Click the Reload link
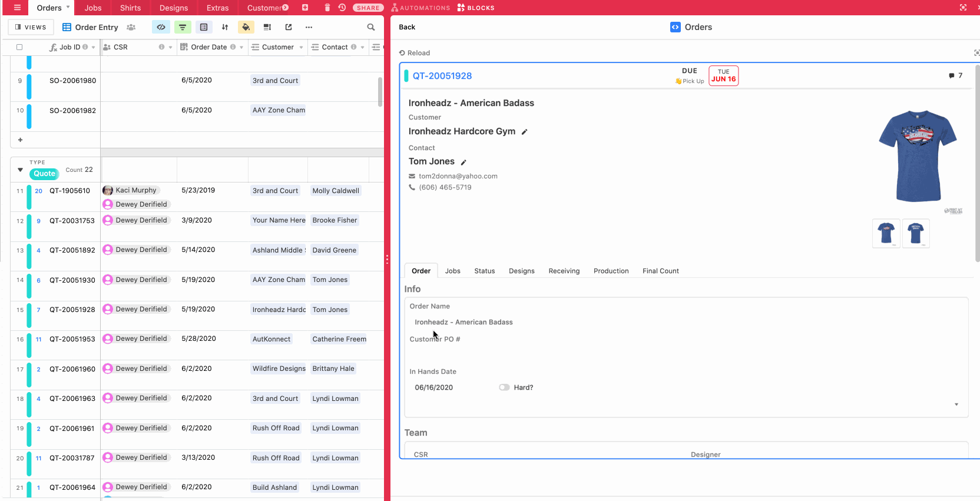 pos(415,53)
